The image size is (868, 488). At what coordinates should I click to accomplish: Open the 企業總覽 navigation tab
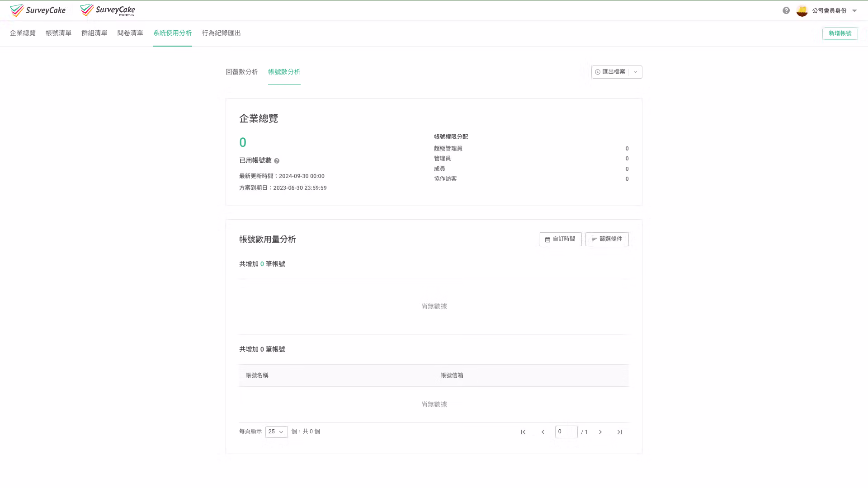(23, 33)
